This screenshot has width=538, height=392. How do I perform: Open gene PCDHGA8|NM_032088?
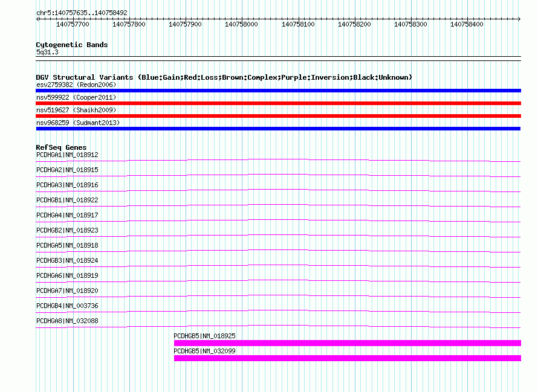click(x=67, y=321)
